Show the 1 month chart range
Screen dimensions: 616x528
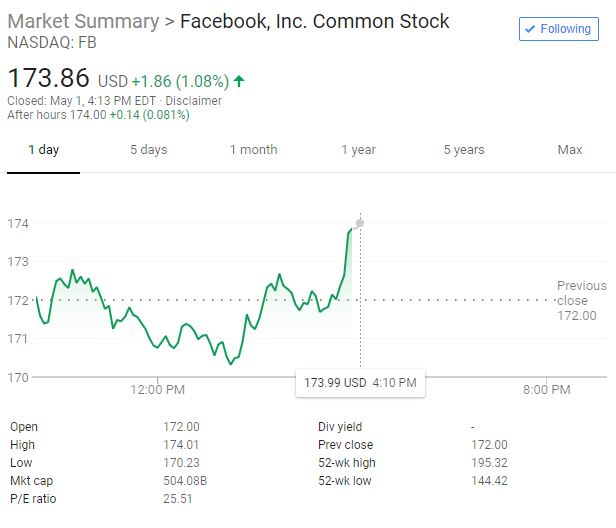coord(253,150)
